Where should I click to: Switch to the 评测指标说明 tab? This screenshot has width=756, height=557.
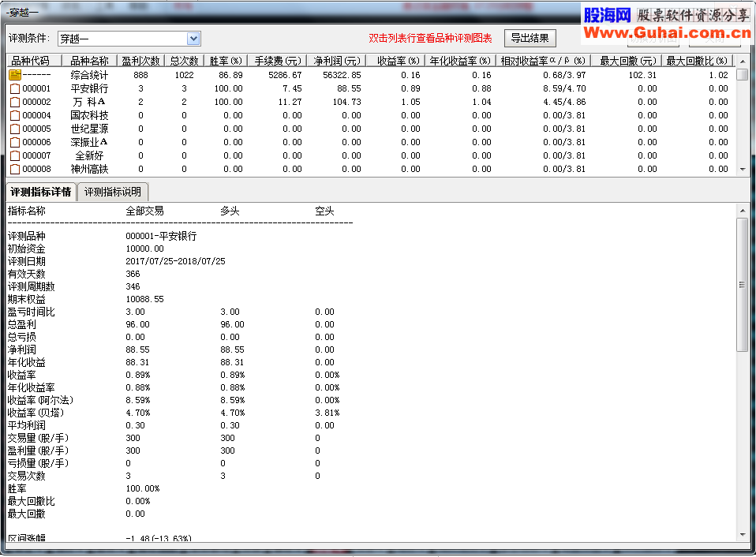[112, 192]
